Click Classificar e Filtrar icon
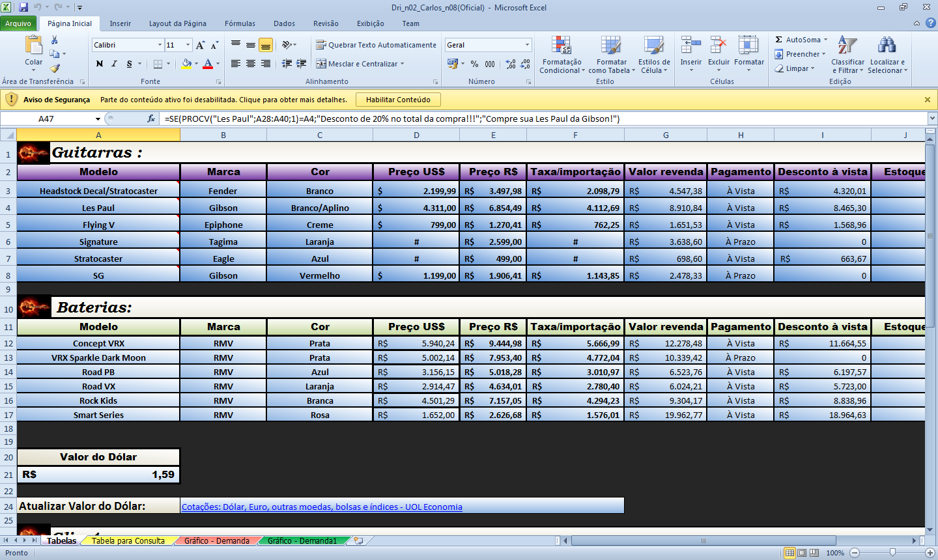Image resolution: width=938 pixels, height=560 pixels. (847, 45)
